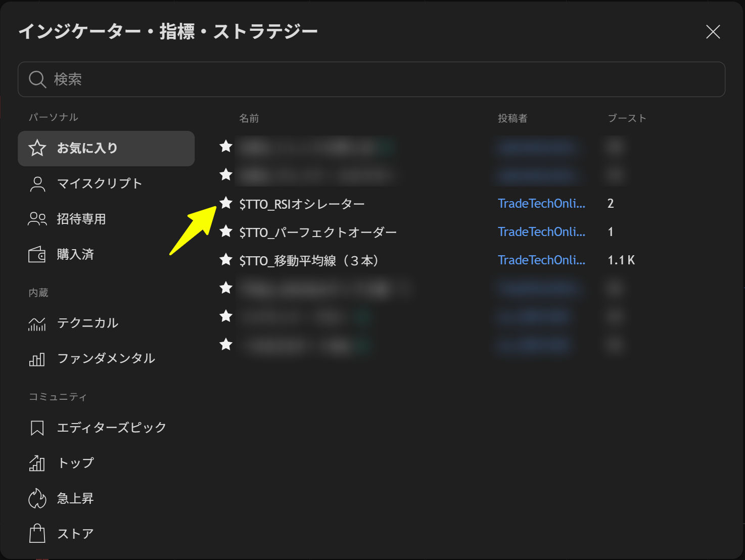Focus the 検索 search field
Viewport: 745px width, 560px height.
[371, 79]
